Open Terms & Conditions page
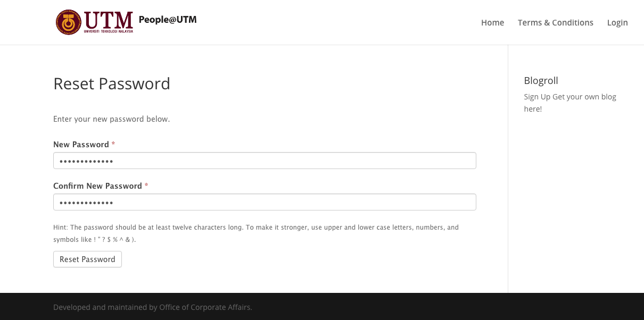This screenshot has width=644, height=320. click(x=556, y=22)
